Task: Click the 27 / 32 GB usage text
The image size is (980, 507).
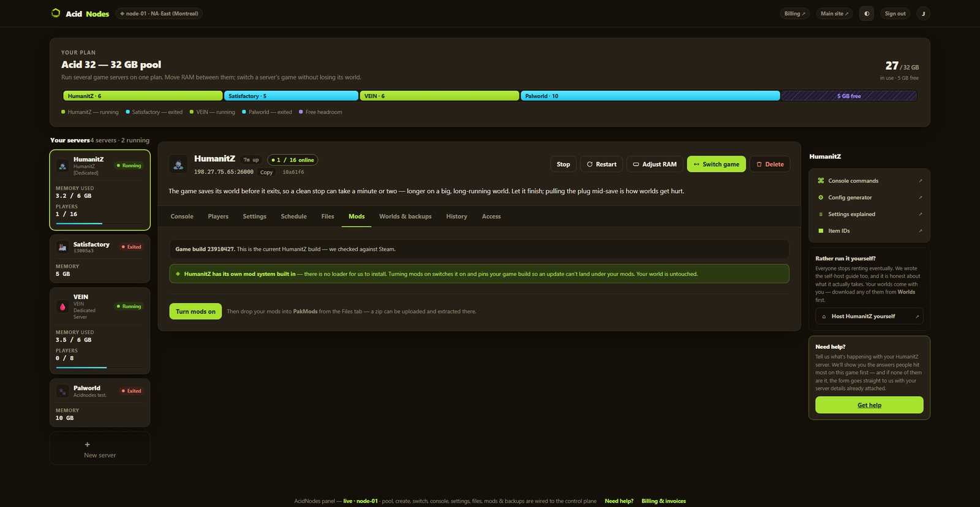Action: click(x=902, y=66)
